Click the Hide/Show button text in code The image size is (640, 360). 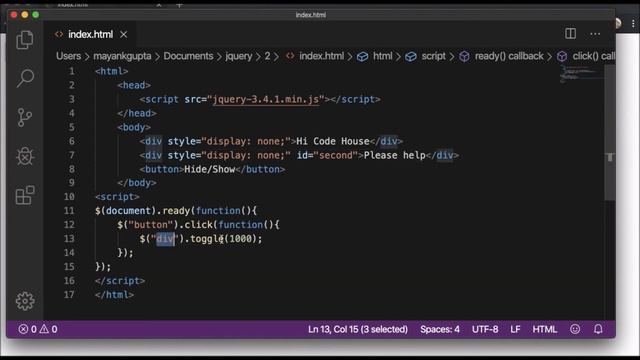pos(209,169)
